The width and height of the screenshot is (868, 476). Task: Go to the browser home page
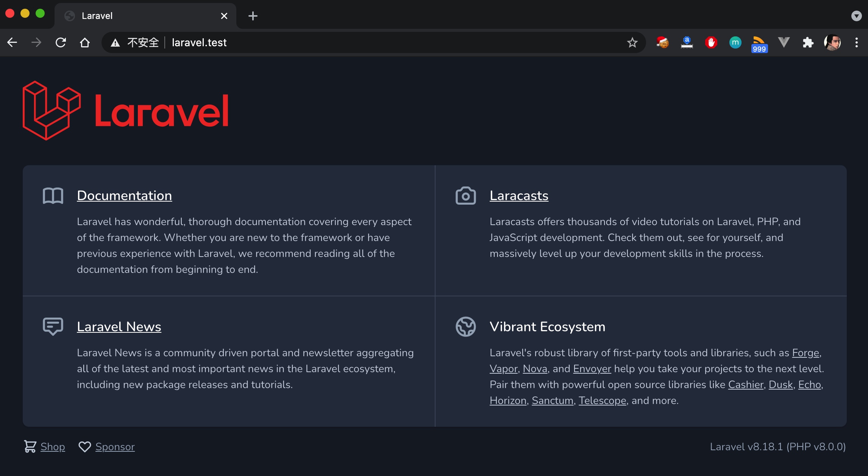85,42
